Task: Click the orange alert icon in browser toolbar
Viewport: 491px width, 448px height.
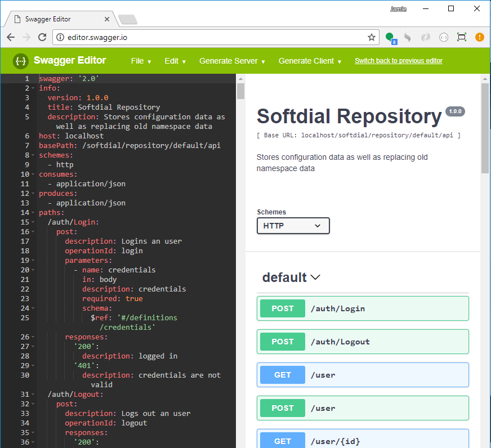Action: (x=479, y=37)
